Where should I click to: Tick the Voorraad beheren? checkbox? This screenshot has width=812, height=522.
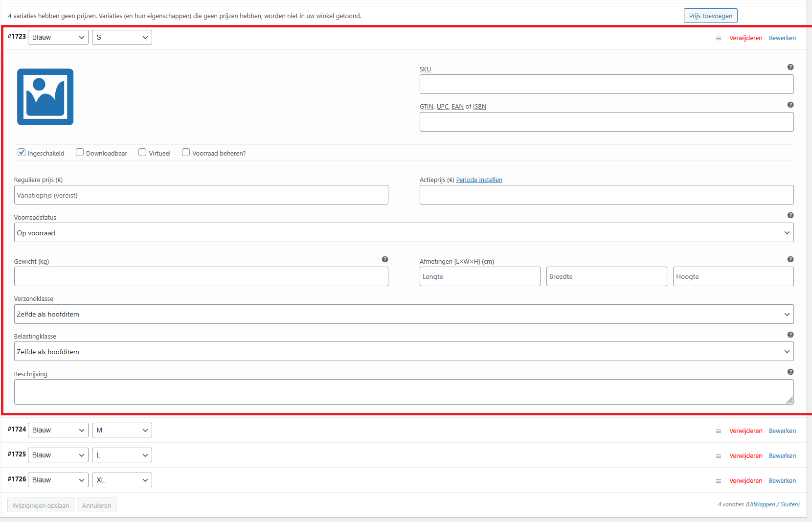point(186,152)
